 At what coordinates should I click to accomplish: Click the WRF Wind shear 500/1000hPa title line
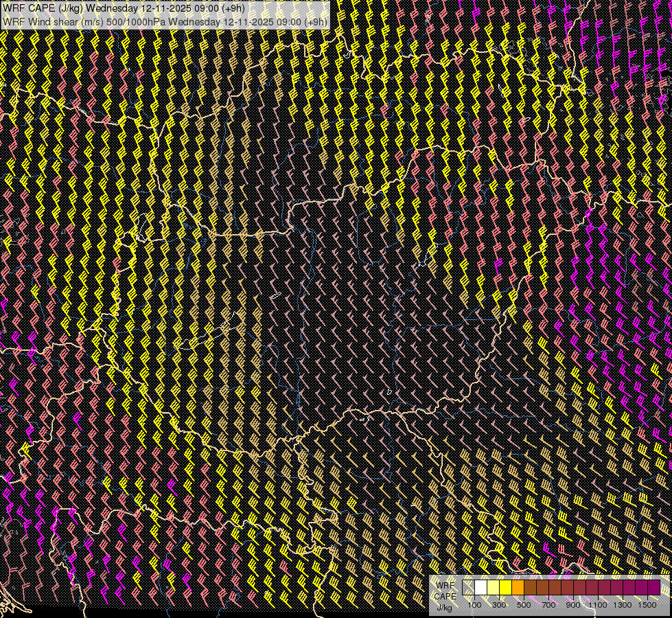pos(165,22)
